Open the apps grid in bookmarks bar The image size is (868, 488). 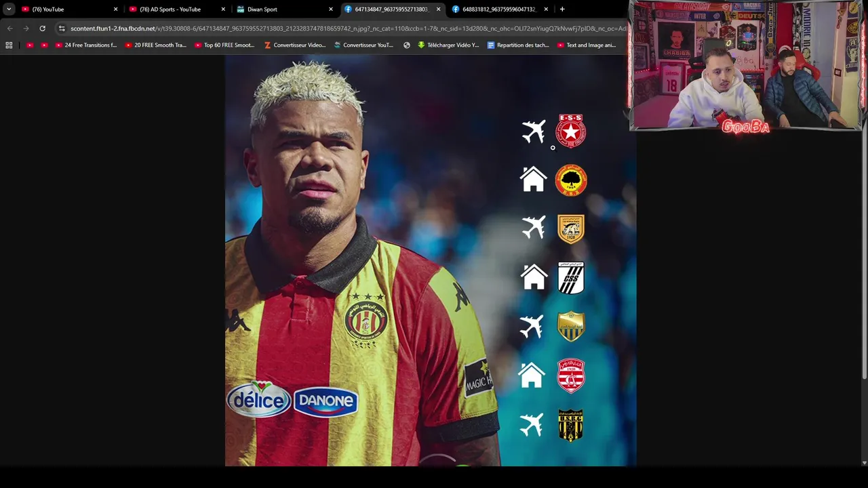click(9, 45)
